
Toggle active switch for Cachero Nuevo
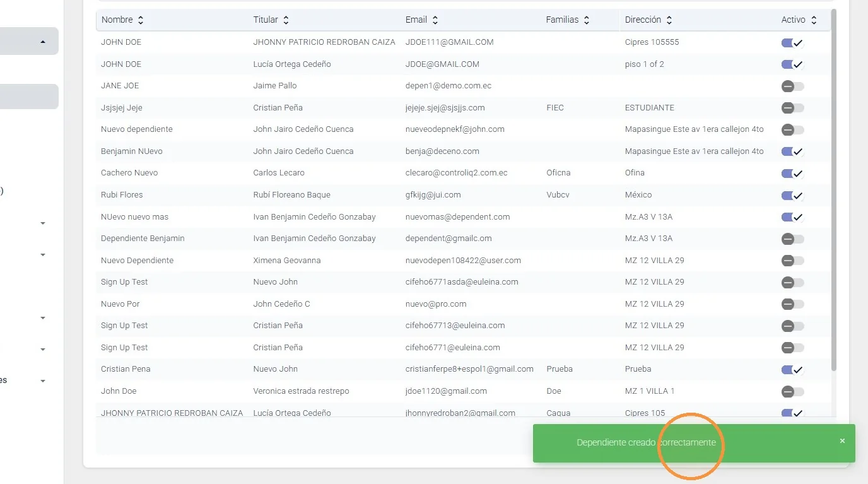click(792, 174)
